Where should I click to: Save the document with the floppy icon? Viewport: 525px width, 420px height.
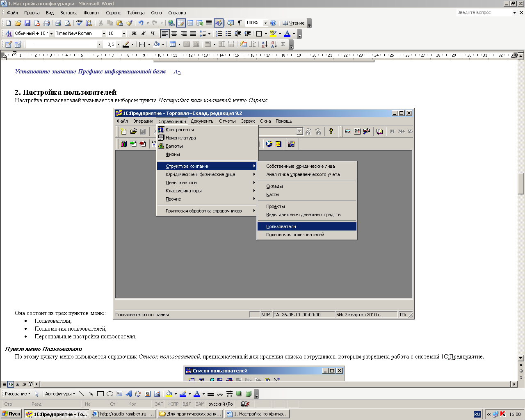(27, 23)
